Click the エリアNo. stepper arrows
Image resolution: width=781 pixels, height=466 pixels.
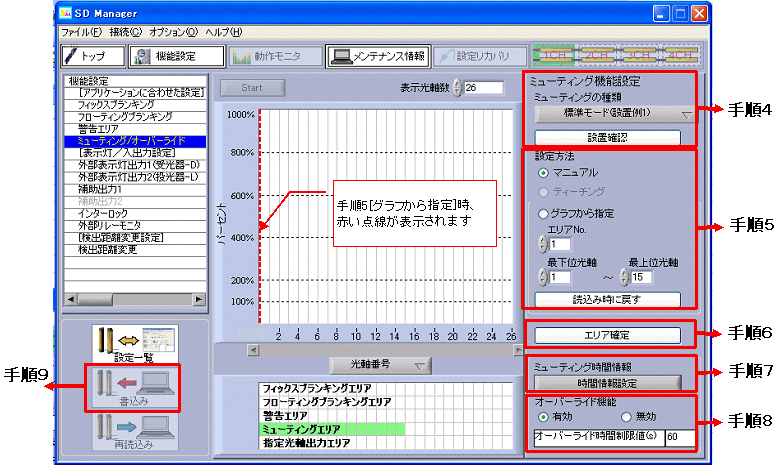(543, 244)
